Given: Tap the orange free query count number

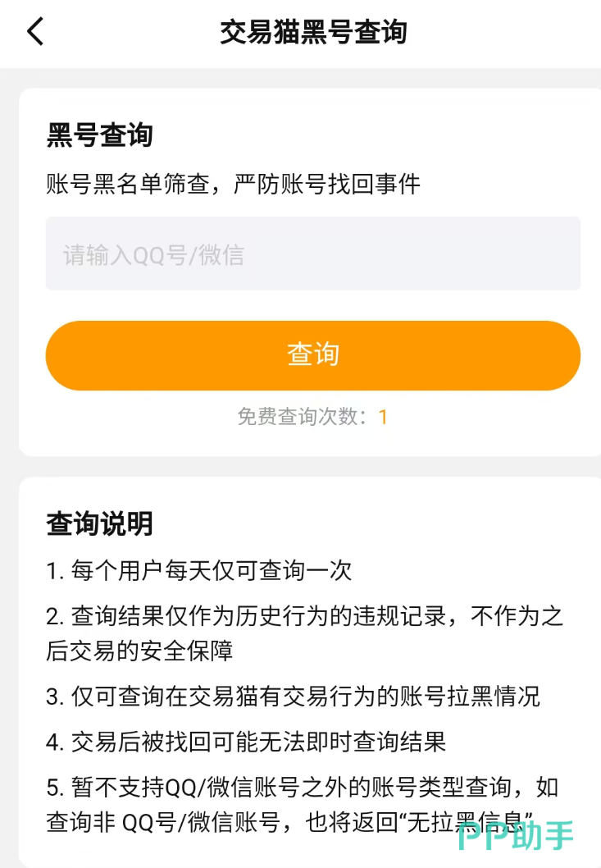Looking at the screenshot, I should (x=383, y=417).
